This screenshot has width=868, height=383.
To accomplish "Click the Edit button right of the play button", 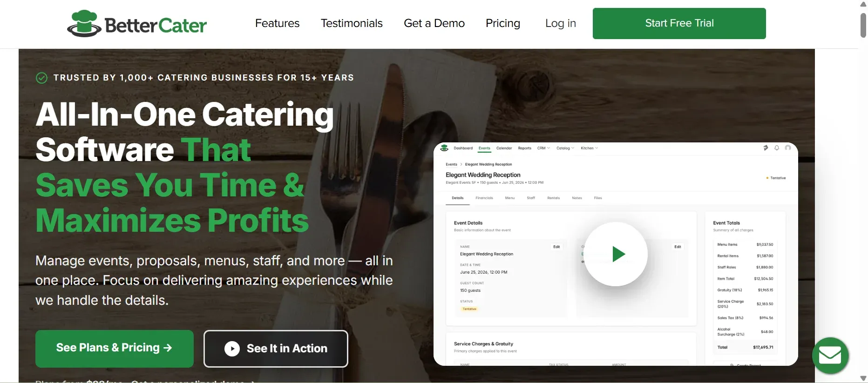I will click(x=678, y=247).
